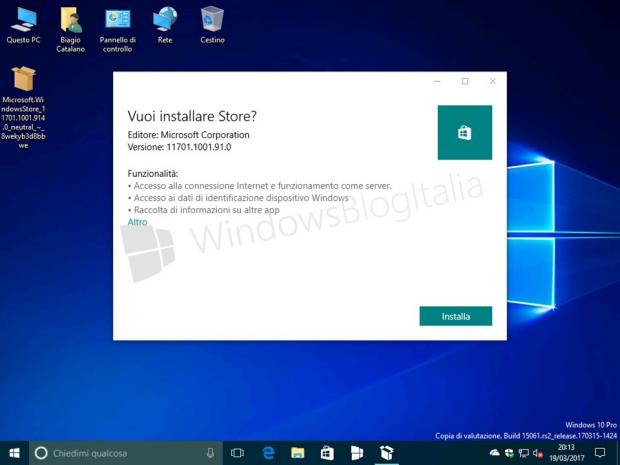This screenshot has width=620, height=465.
Task: Open the Store icon on the taskbar
Action: tap(326, 453)
